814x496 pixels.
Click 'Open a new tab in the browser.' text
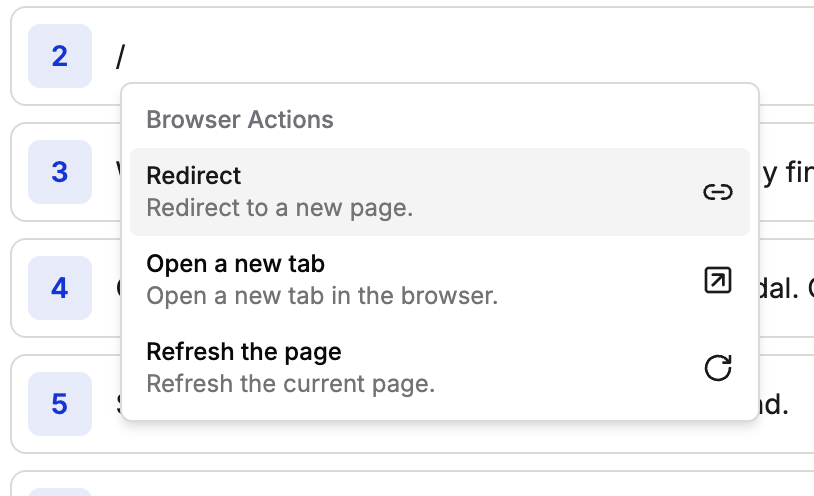322,296
